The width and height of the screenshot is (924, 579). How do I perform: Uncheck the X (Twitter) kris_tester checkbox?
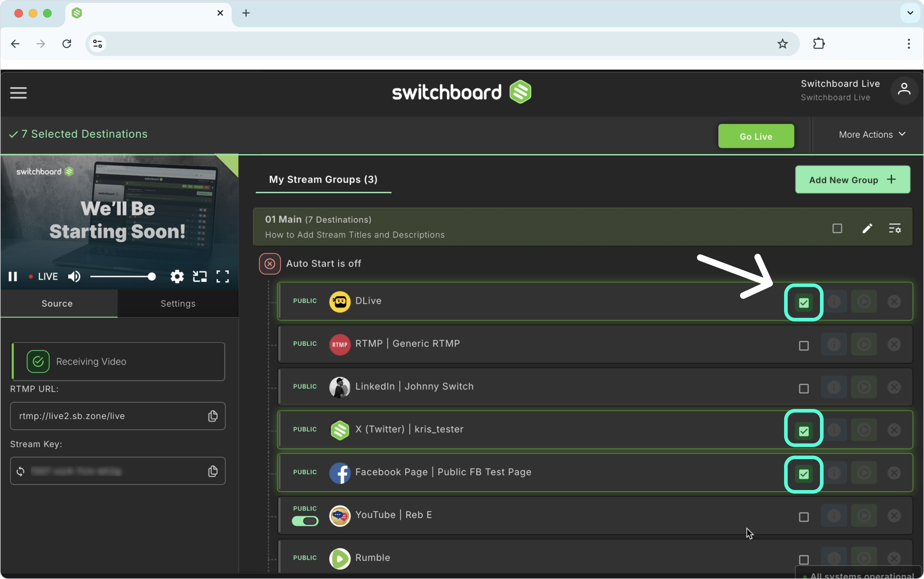point(804,431)
